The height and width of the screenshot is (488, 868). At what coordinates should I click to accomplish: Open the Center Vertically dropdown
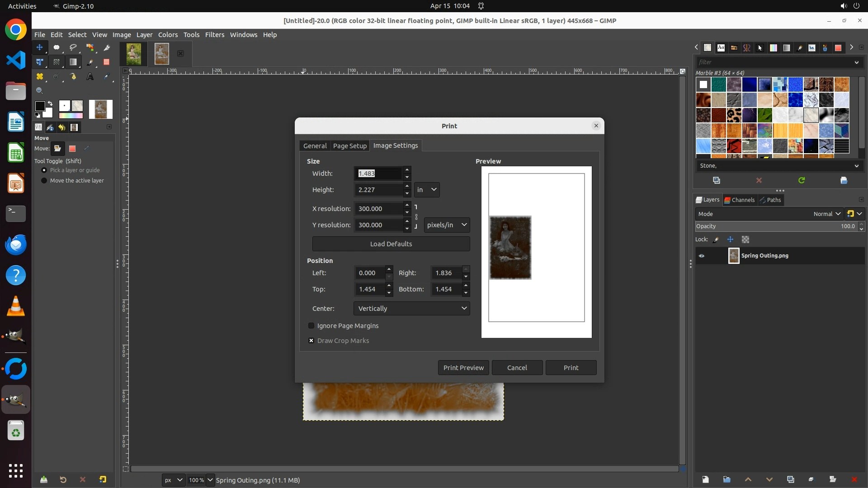411,309
